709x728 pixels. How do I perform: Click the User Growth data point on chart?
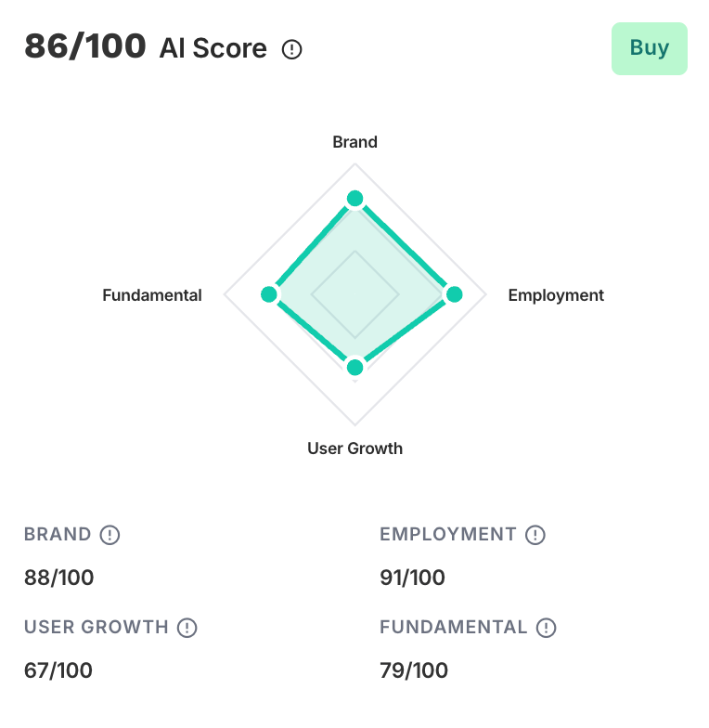point(354,367)
